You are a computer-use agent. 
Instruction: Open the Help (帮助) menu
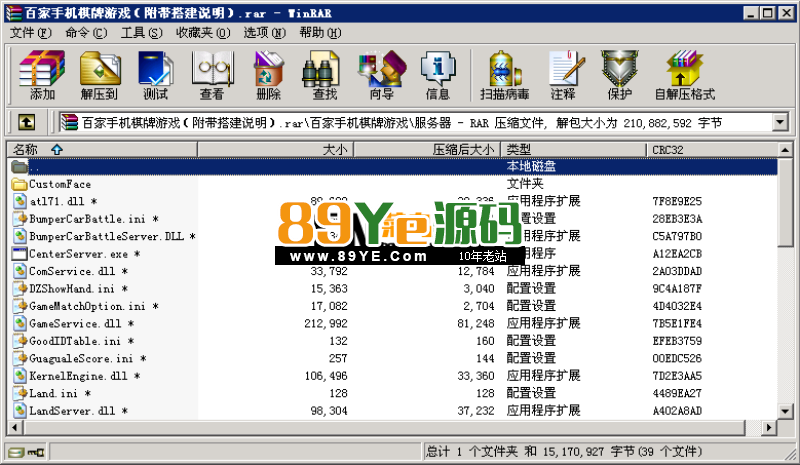click(x=320, y=33)
